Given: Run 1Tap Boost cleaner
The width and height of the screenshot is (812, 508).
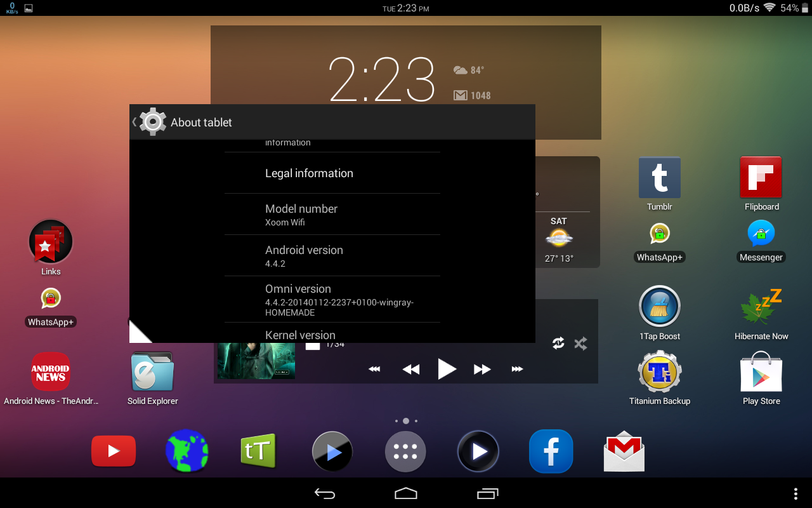Looking at the screenshot, I should tap(659, 308).
